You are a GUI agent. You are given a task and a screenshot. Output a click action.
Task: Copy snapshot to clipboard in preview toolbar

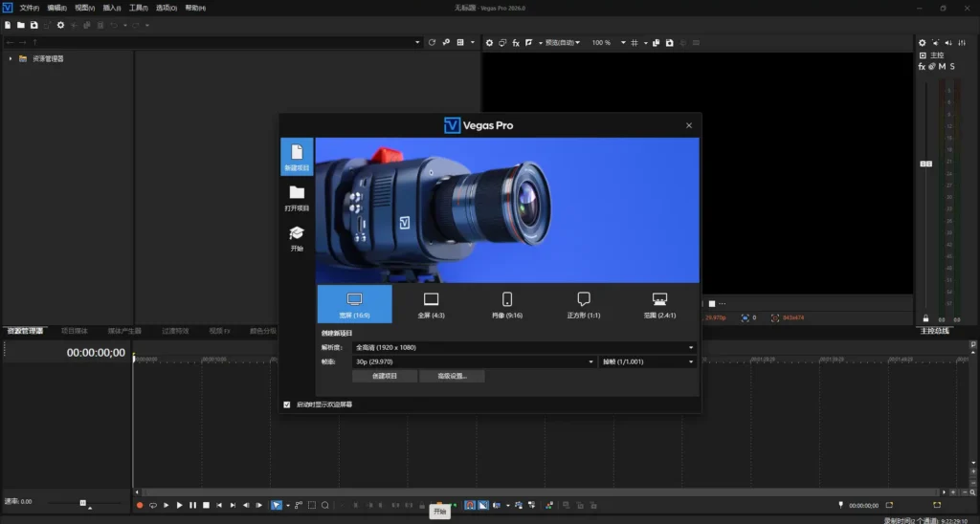click(x=656, y=43)
